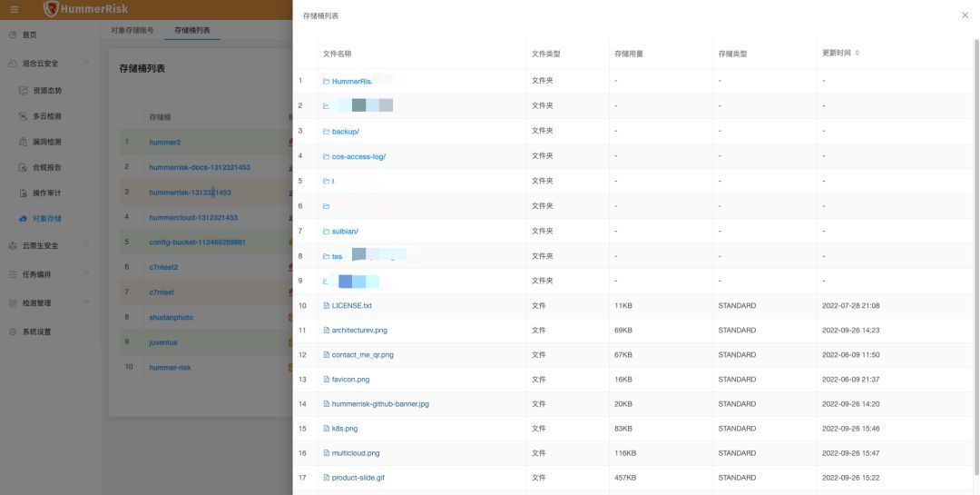Screen dimensions: 980x495
Task: Click the 合规报告 document icon
Action: [23, 168]
